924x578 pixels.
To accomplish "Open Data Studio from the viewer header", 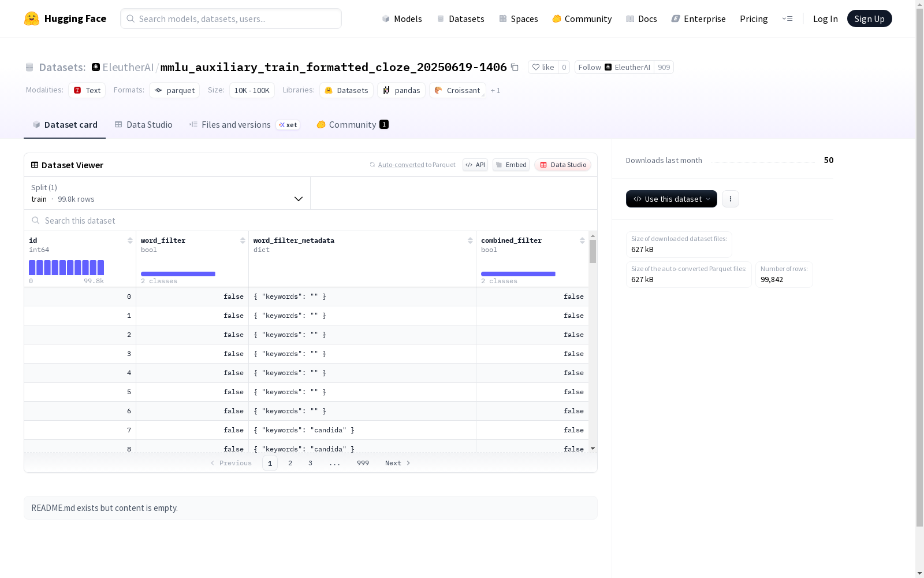I will pyautogui.click(x=562, y=165).
